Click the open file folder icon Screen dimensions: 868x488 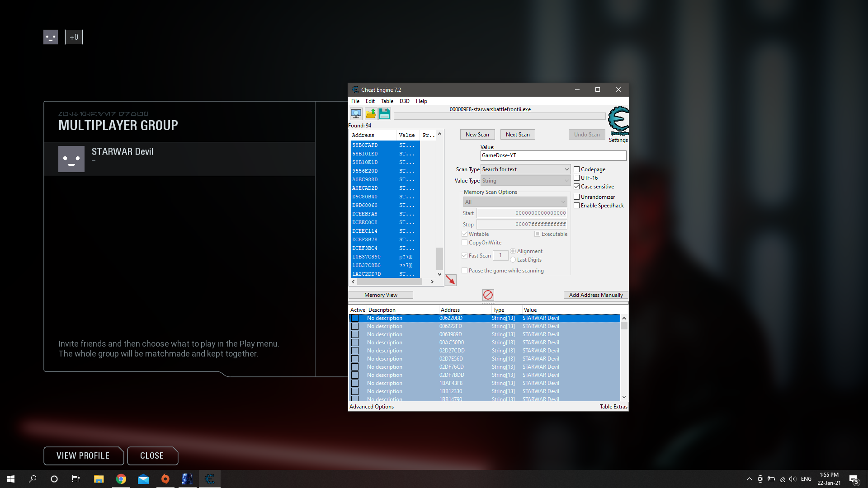pos(371,113)
